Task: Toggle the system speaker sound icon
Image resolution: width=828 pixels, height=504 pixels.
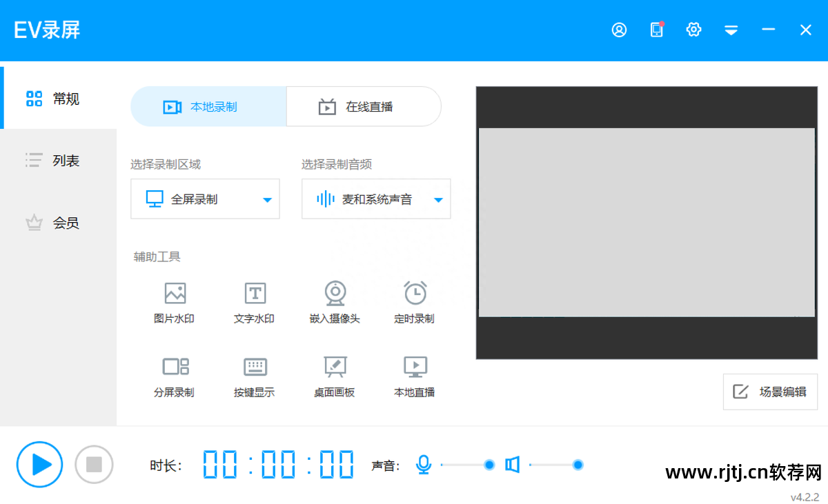Action: click(512, 465)
